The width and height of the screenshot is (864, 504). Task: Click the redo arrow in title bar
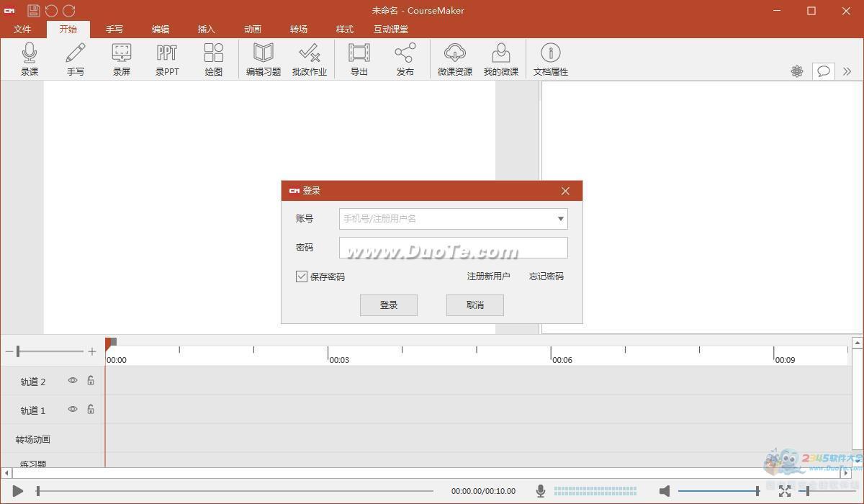coord(69,10)
